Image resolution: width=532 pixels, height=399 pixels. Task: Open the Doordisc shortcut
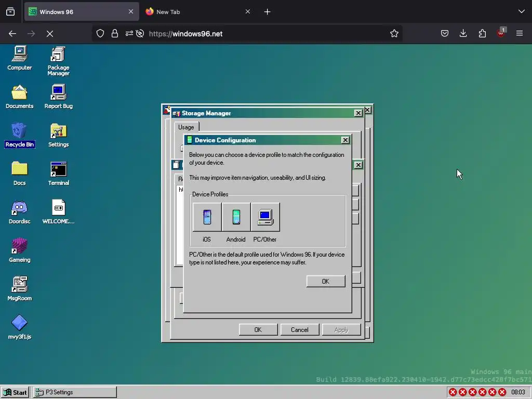tap(19, 212)
